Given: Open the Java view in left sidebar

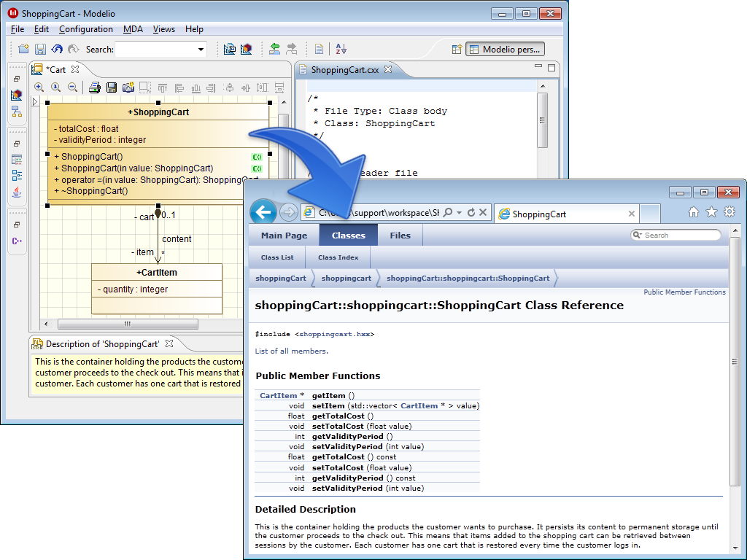Looking at the screenshot, I should tap(17, 192).
